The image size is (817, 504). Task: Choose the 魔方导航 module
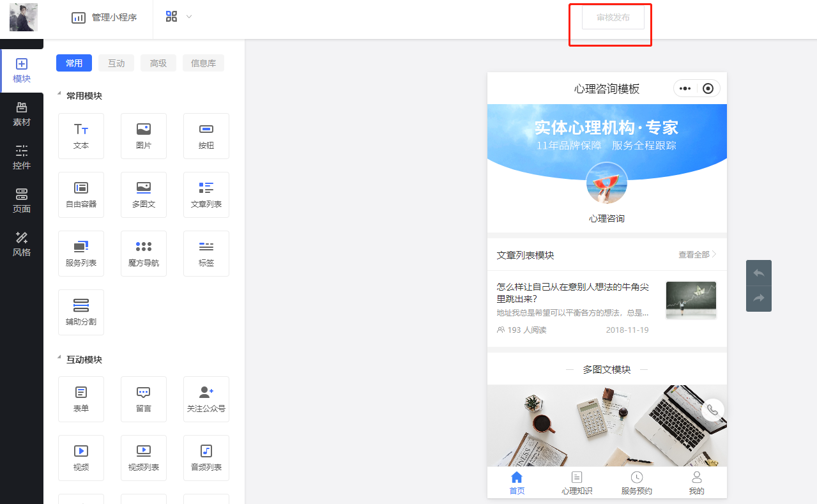(144, 254)
